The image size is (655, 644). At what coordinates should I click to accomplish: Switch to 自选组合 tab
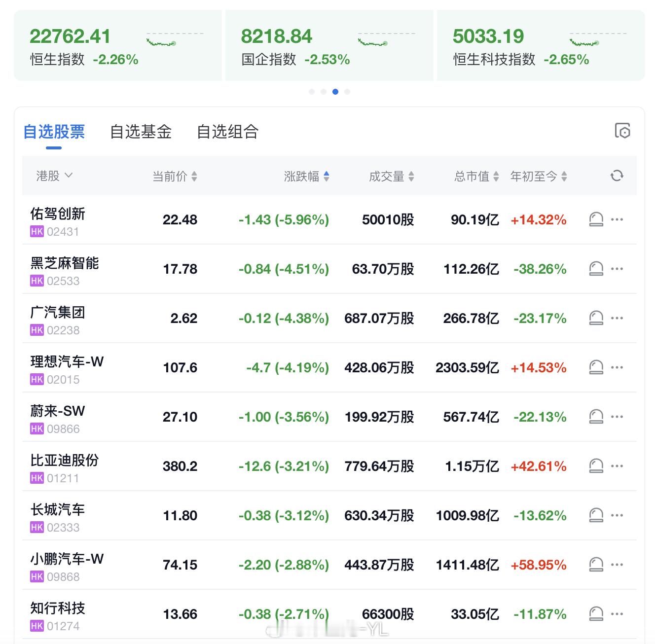(x=227, y=132)
